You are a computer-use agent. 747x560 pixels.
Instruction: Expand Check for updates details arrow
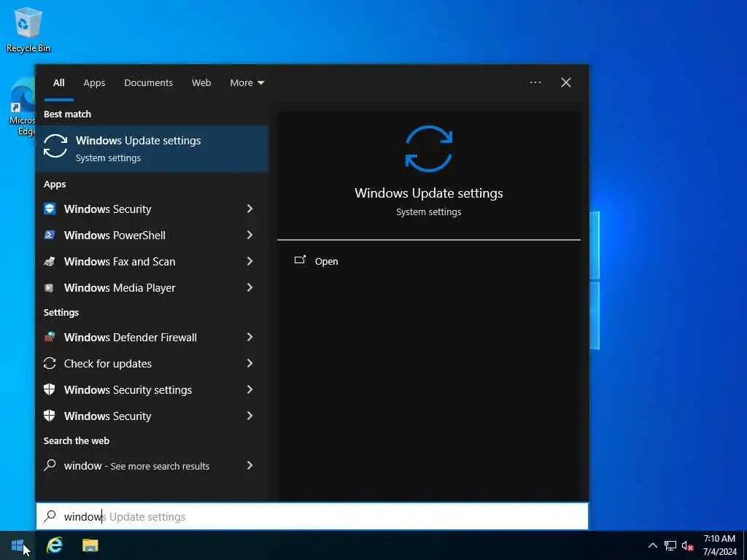(249, 363)
